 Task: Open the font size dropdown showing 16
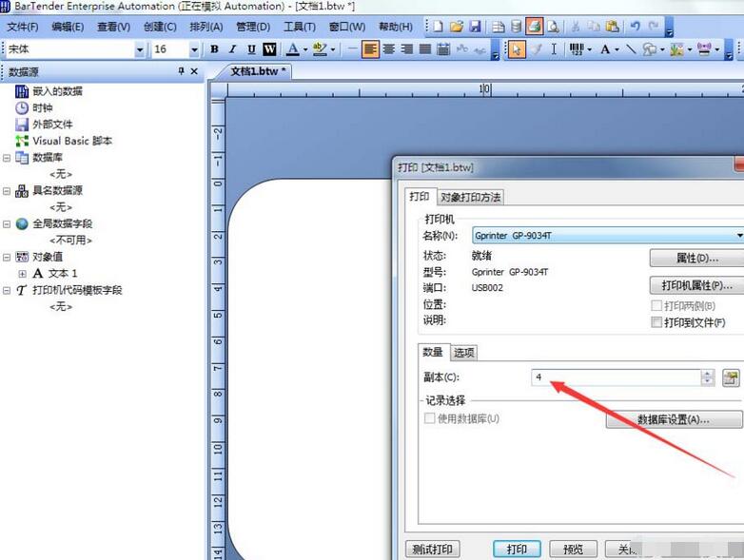click(194, 49)
